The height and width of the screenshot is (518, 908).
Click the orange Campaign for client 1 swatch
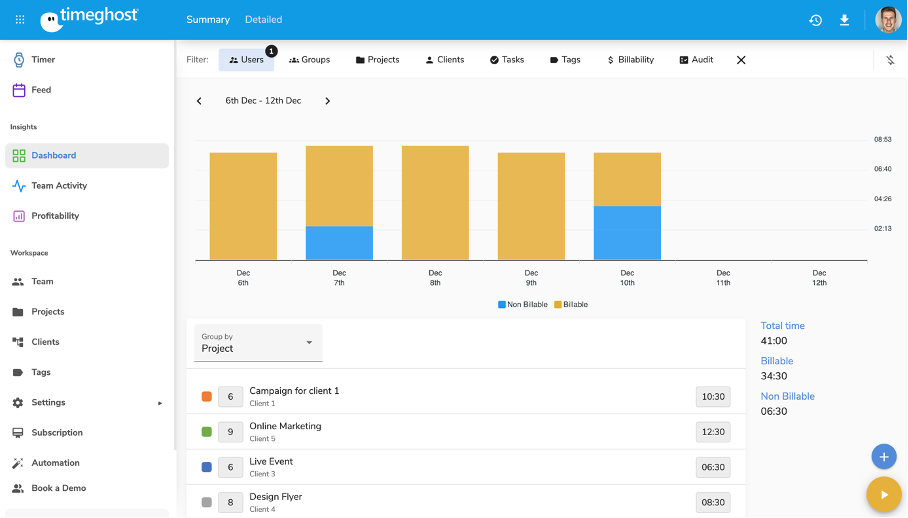point(207,396)
